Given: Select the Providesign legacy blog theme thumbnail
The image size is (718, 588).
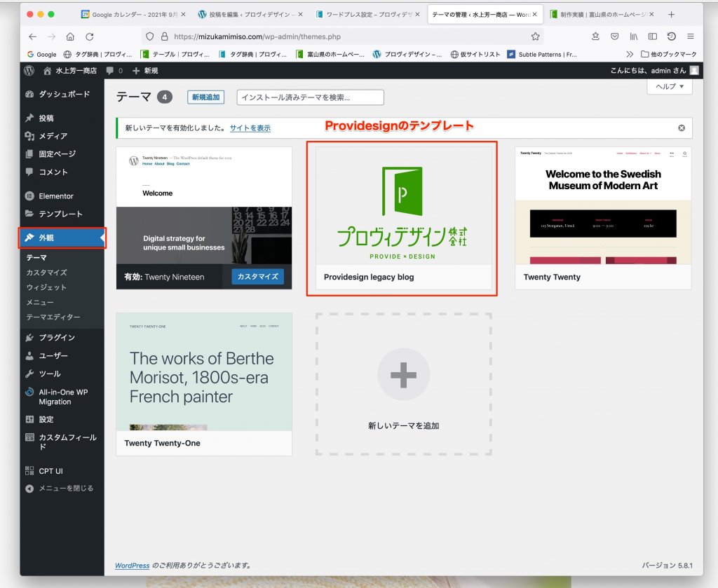Looking at the screenshot, I should point(403,206).
